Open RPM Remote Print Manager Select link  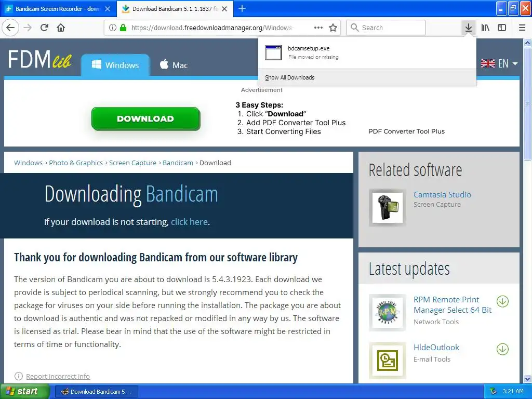click(x=453, y=304)
